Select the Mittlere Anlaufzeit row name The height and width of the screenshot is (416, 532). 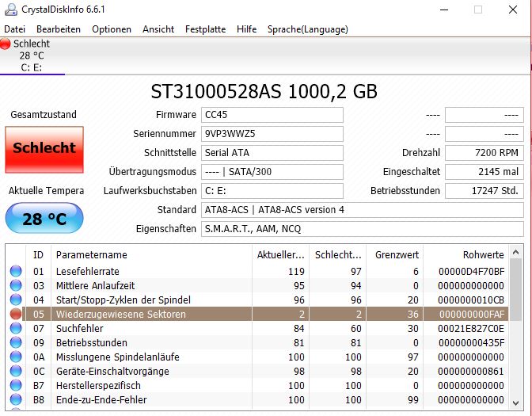click(95, 286)
